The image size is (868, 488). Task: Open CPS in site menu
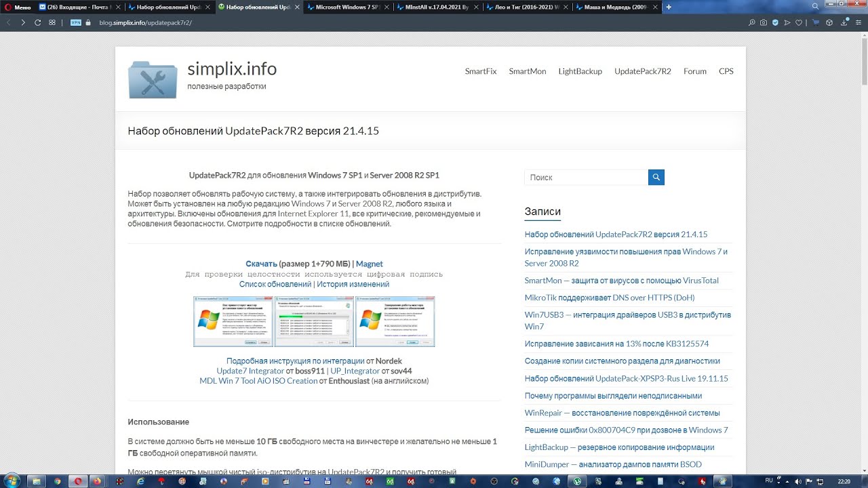726,71
